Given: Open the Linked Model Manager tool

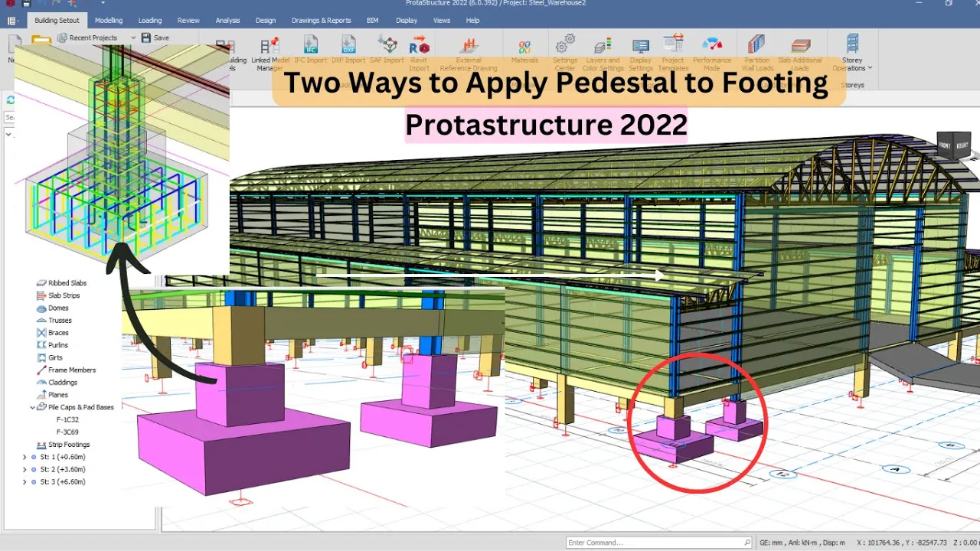Looking at the screenshot, I should point(269,55).
